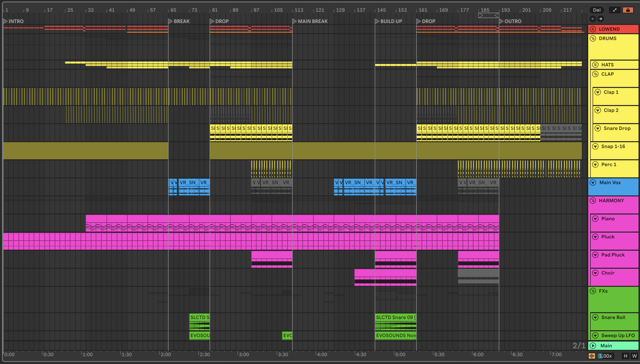
Task: Click the Del locator button
Action: (597, 10)
